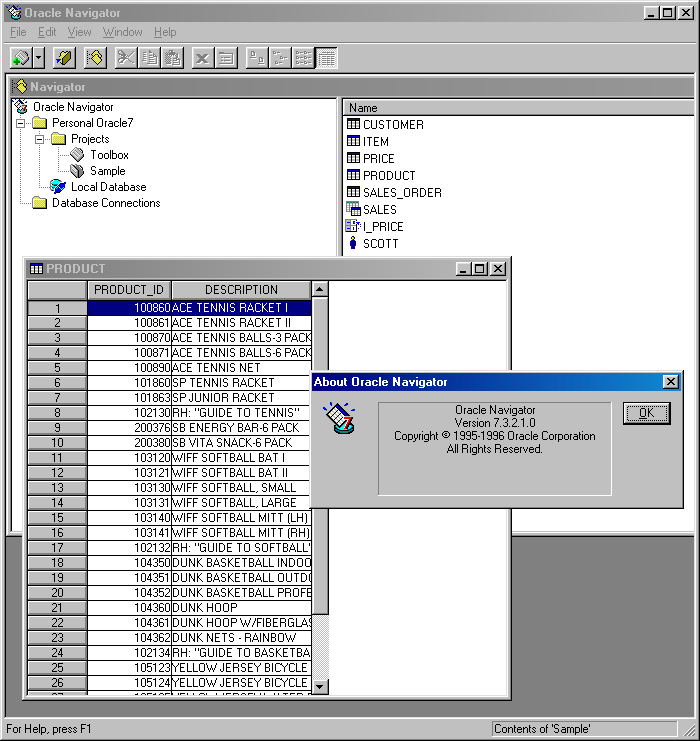Select cell 'DUNK HOOP'
Viewport: 700px width, 741px height.
click(241, 608)
